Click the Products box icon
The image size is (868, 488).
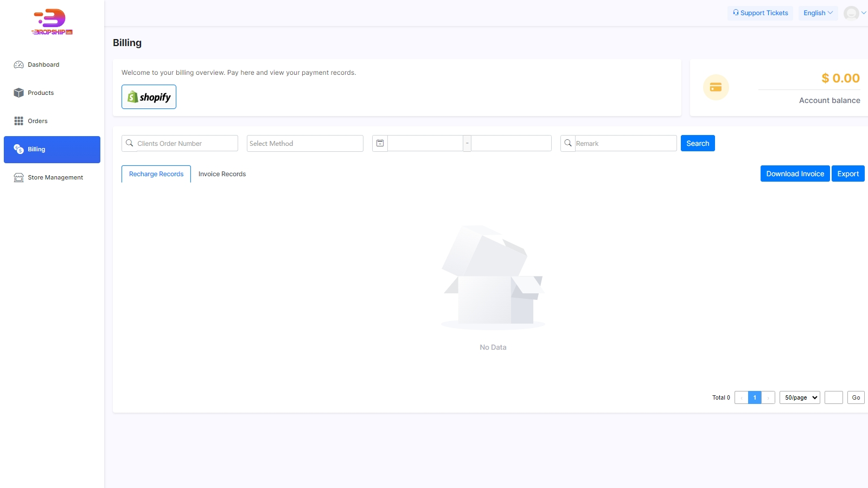(x=18, y=93)
